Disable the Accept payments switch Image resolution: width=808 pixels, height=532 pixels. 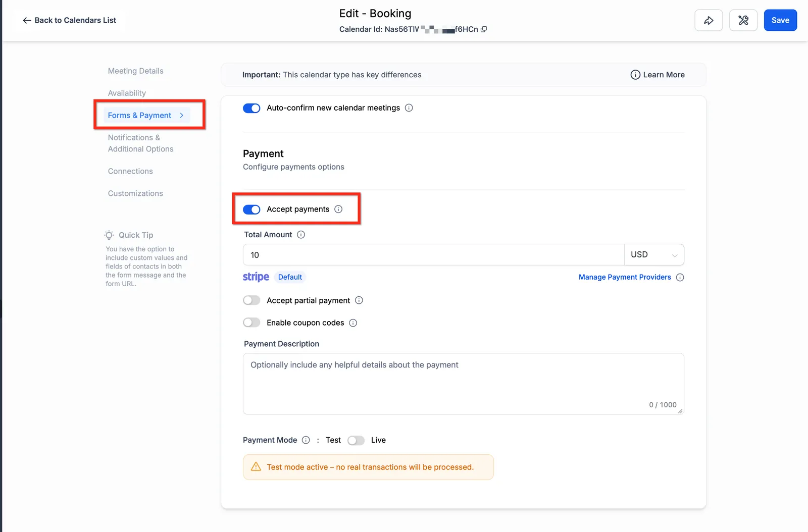click(251, 209)
